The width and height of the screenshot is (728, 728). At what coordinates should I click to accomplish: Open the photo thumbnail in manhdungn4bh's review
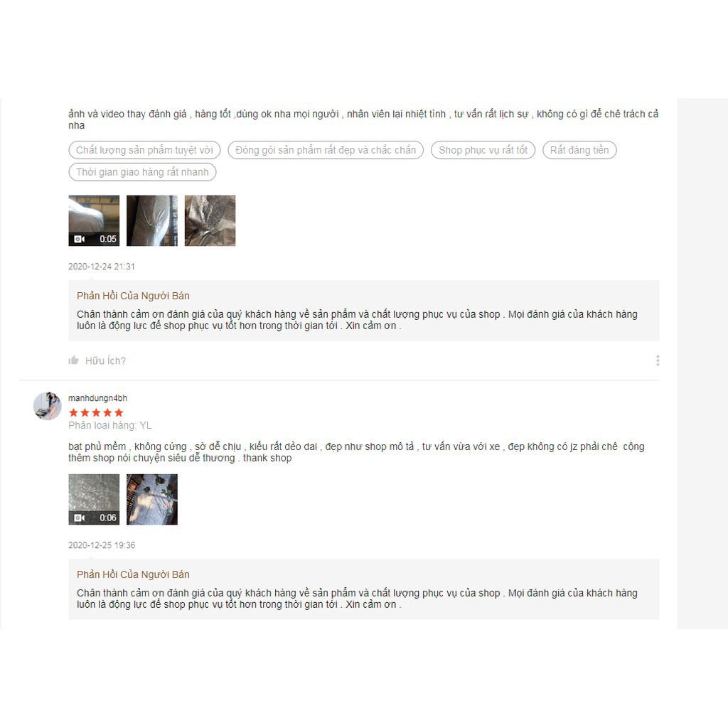[152, 499]
